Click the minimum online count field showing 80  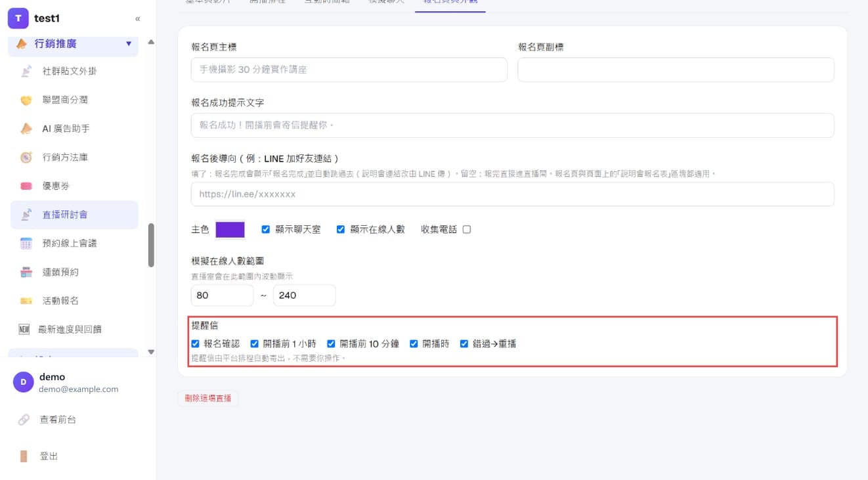click(x=222, y=295)
